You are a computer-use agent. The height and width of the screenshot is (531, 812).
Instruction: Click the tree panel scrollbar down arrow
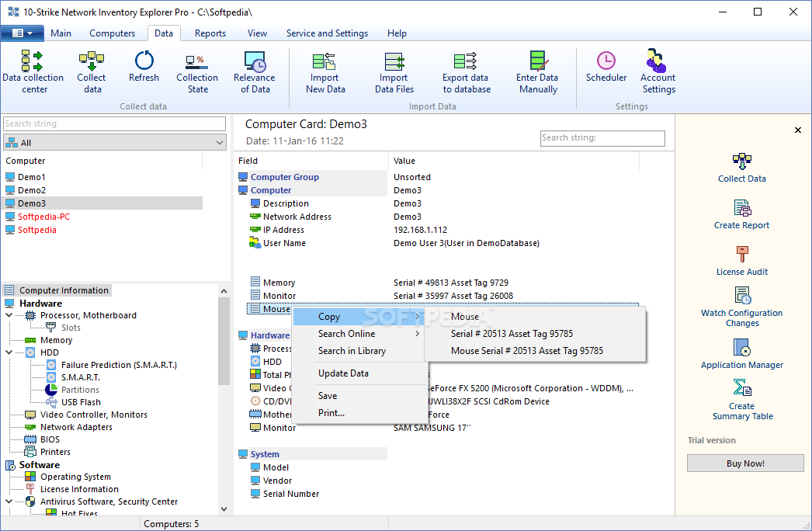pyautogui.click(x=224, y=509)
